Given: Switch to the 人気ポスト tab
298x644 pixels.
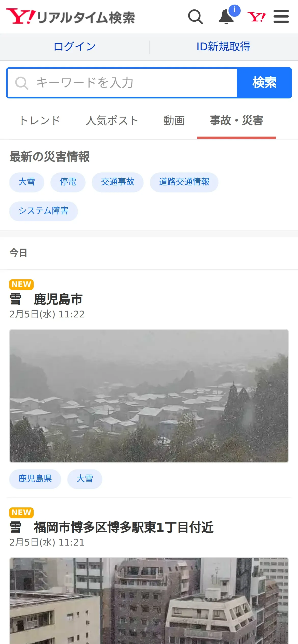Looking at the screenshot, I should click(x=112, y=121).
